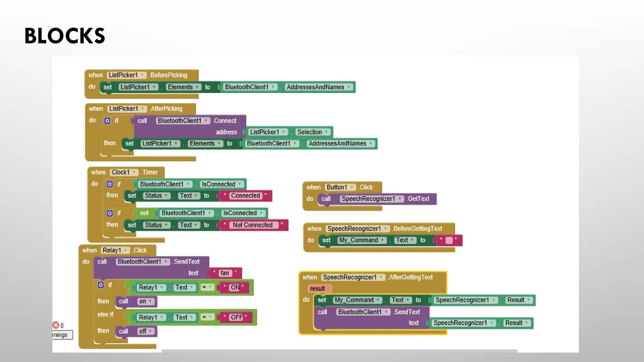Select the SpeechRecognizer1.GetText call block

coord(418,199)
